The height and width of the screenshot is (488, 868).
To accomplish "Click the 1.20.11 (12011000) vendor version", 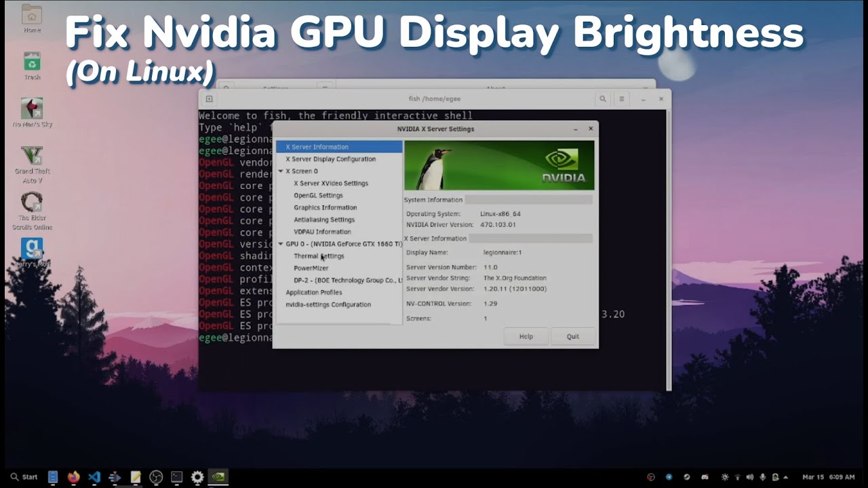I will (x=514, y=289).
